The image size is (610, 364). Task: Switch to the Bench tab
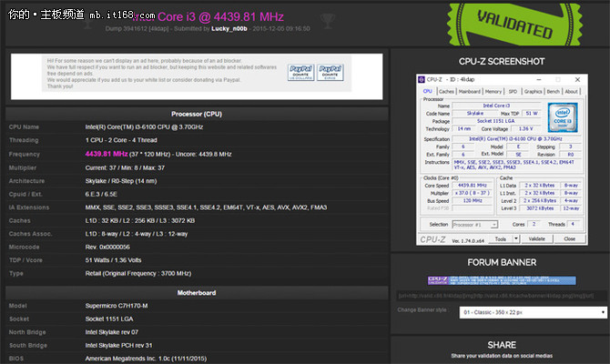pyautogui.click(x=554, y=91)
